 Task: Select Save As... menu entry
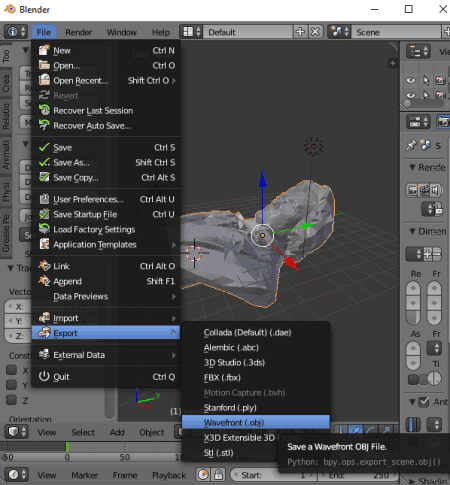[x=106, y=162]
